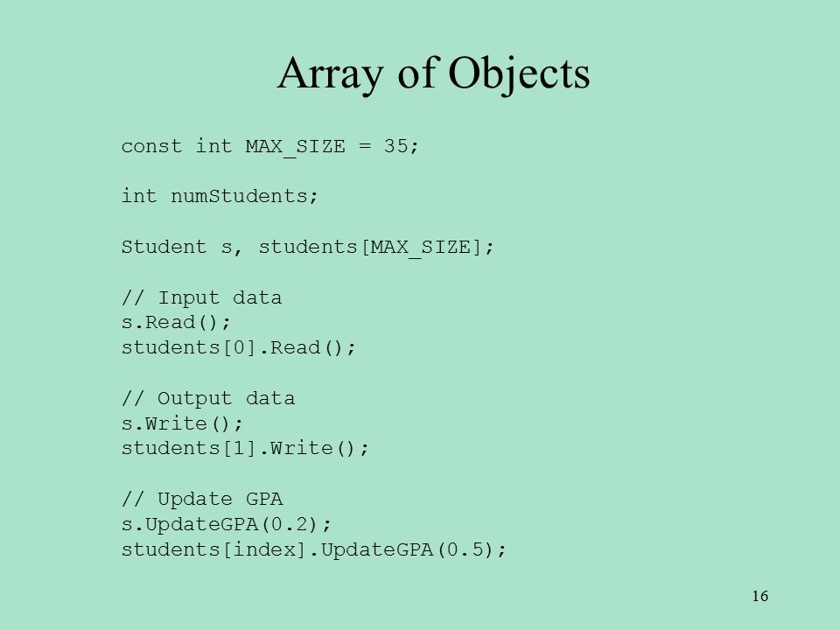Select the Student s, students[MAX_SIZE] line

(x=307, y=247)
